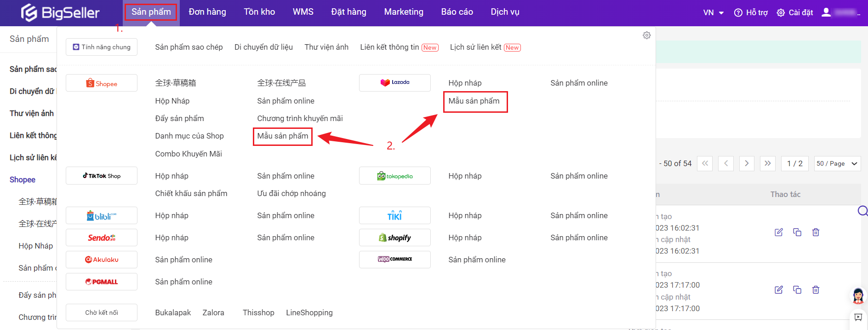This screenshot has height=330, width=868.
Task: Click the menu settings gear icon
Action: point(646,35)
